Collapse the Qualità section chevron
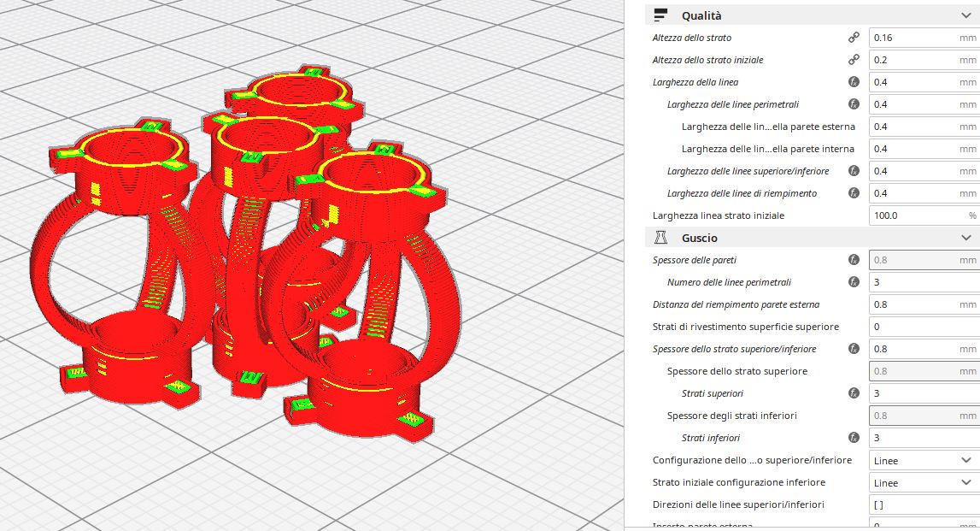 tap(966, 15)
